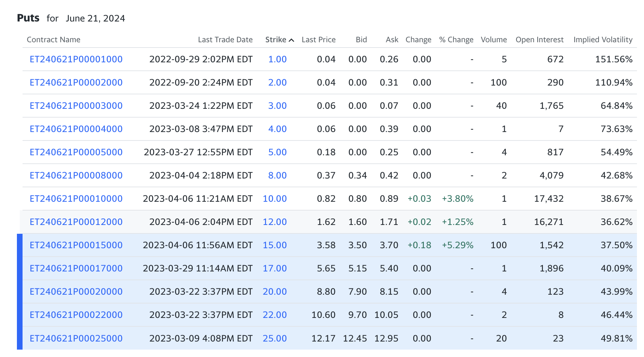Open contract ET240621P00025000
Viewport: 644px width, 357px height.
[75, 338]
